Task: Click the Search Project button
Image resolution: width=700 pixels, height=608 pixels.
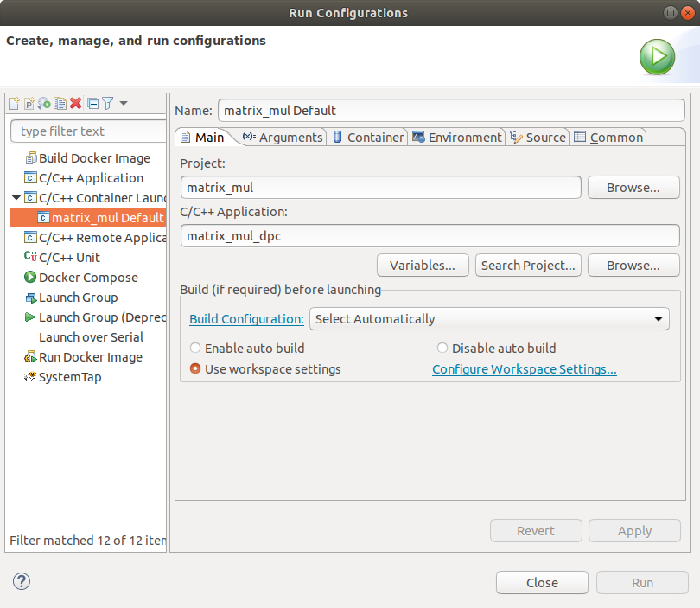Action: (528, 266)
